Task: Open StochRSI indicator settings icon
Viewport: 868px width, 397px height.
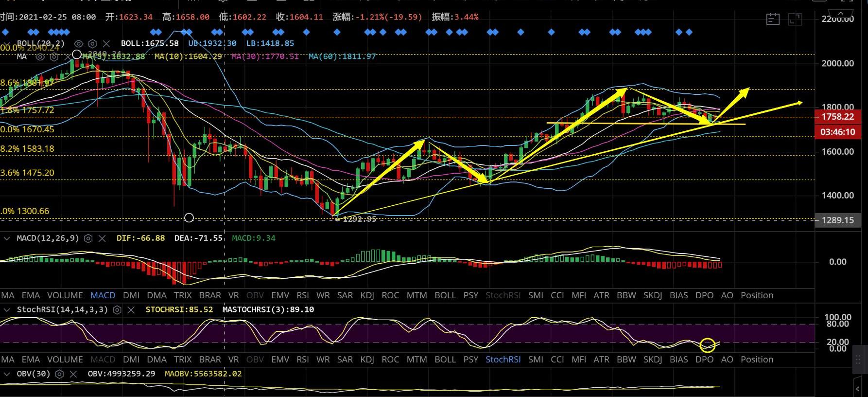Action: click(x=117, y=310)
